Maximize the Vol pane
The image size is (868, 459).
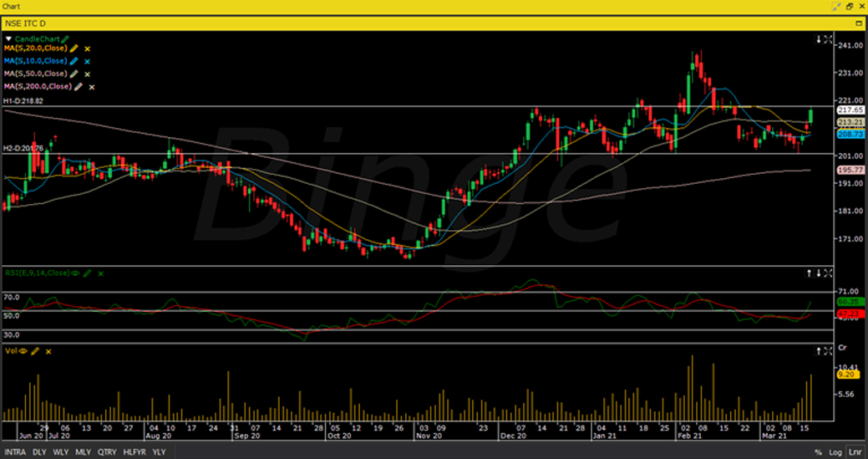point(828,351)
